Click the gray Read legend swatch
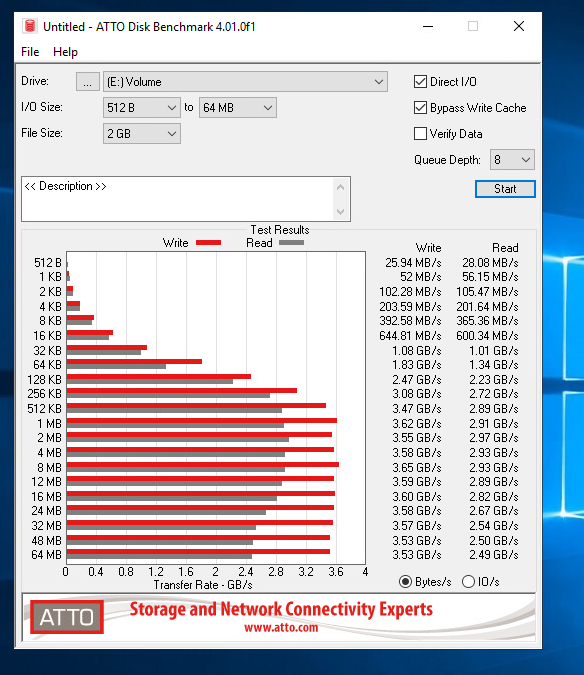This screenshot has height=675, width=584. (x=291, y=243)
